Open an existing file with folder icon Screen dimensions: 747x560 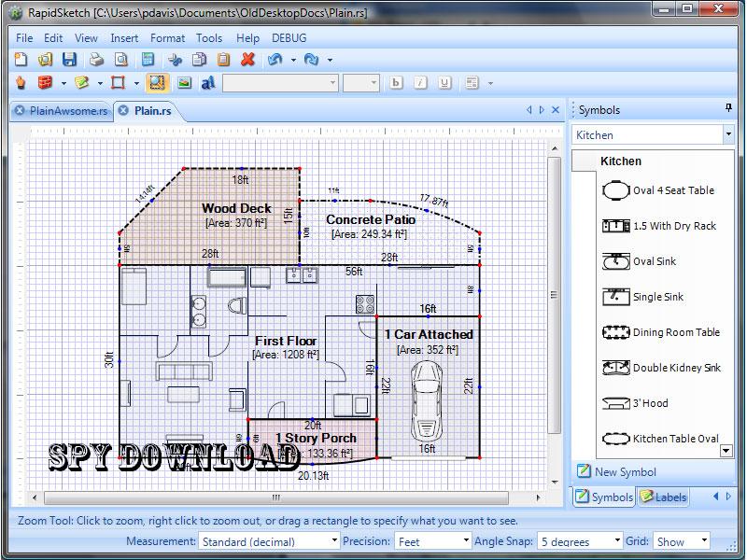[x=45, y=60]
